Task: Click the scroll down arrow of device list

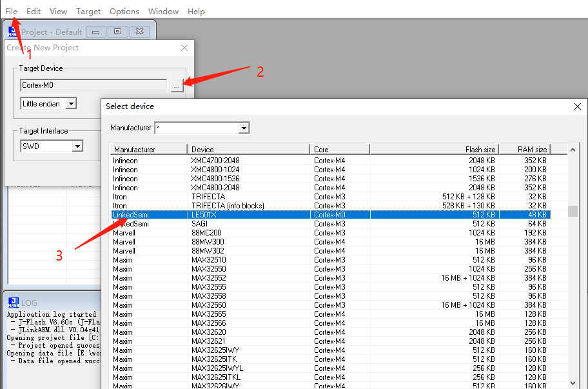Action: [573, 383]
